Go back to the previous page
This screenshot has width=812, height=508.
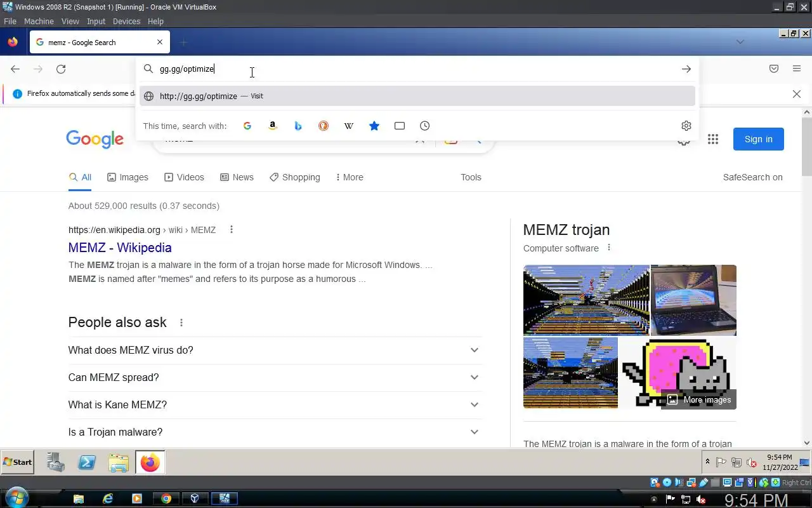pyautogui.click(x=15, y=69)
